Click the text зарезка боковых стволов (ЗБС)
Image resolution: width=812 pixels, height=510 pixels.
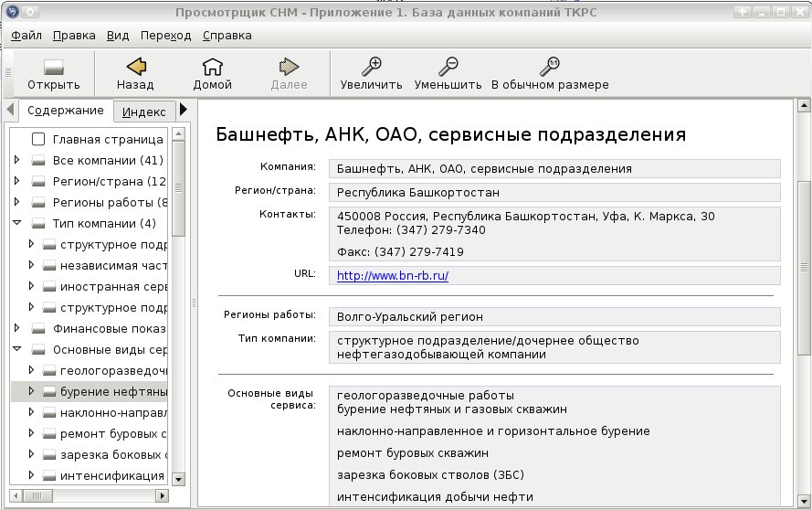tap(430, 474)
